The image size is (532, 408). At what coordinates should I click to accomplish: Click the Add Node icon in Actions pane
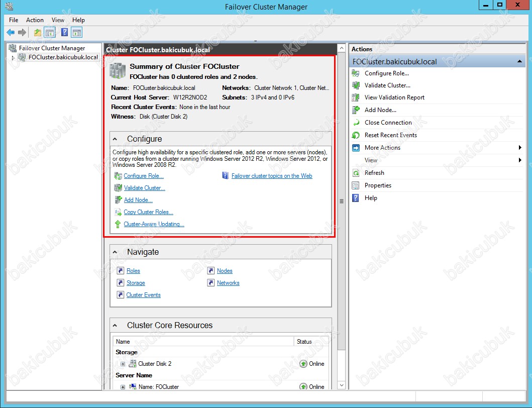pos(356,110)
